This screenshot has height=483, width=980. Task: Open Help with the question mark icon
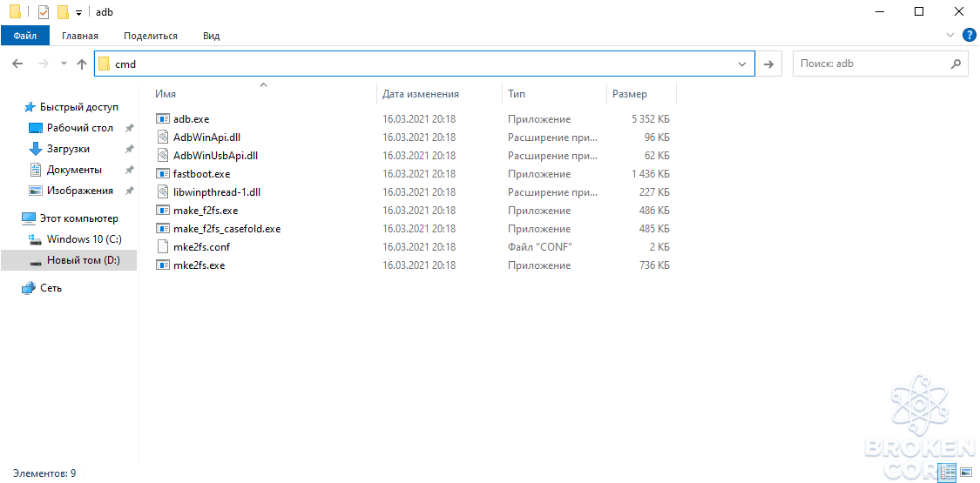(x=969, y=35)
